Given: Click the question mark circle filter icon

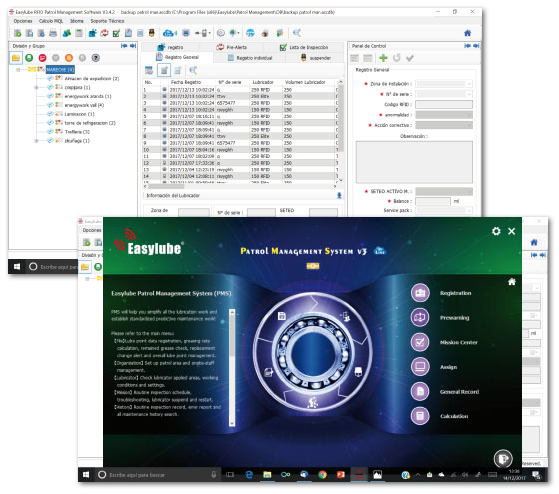Looking at the screenshot, I should [x=96, y=58].
